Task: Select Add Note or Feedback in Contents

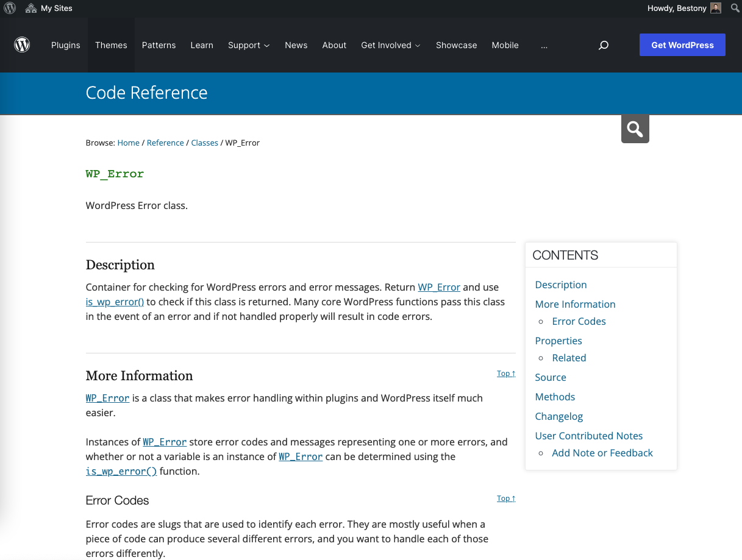Action: coord(602,453)
